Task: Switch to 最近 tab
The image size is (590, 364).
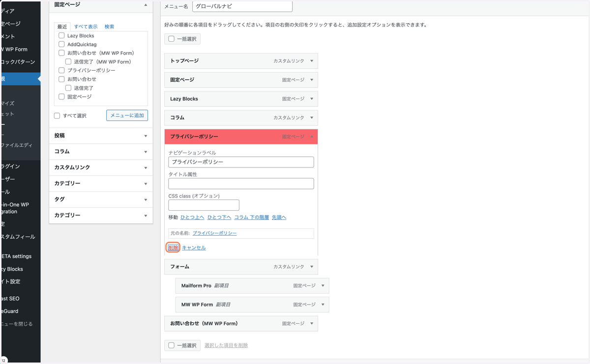Action: coord(62,27)
